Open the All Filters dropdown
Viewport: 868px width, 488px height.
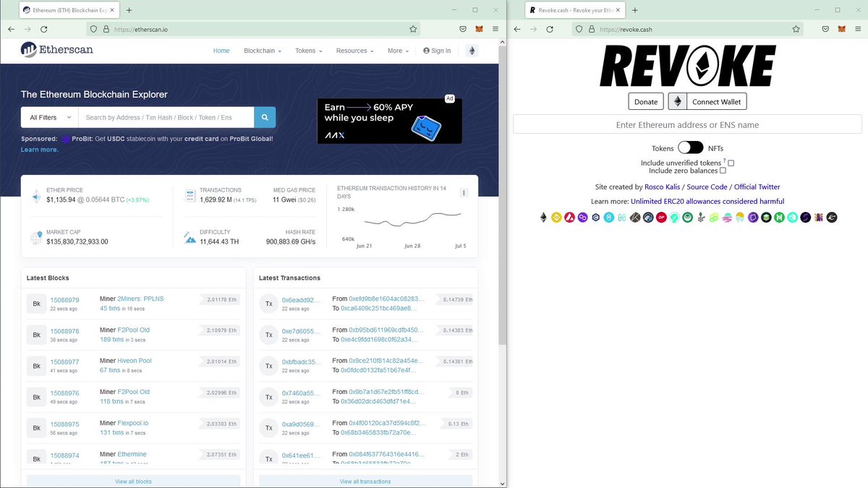[49, 117]
